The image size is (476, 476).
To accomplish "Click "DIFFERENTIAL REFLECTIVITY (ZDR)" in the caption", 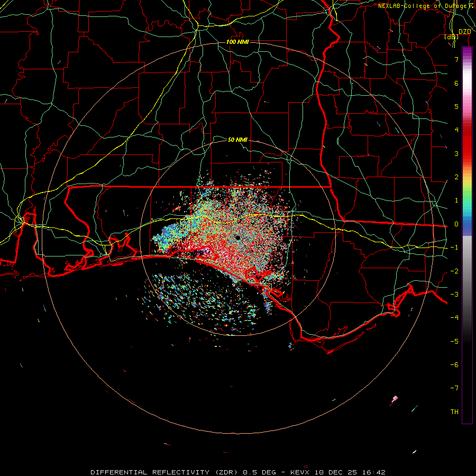I will [165, 472].
